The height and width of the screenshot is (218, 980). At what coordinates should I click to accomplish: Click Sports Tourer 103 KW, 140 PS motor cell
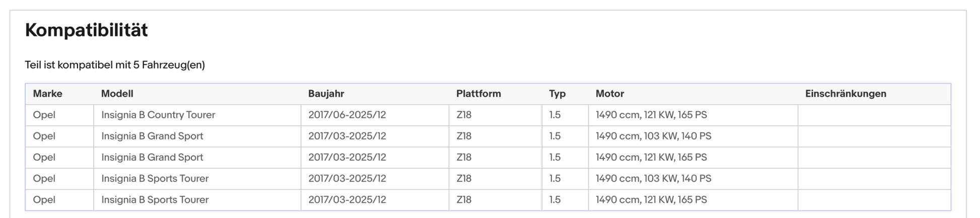693,178
